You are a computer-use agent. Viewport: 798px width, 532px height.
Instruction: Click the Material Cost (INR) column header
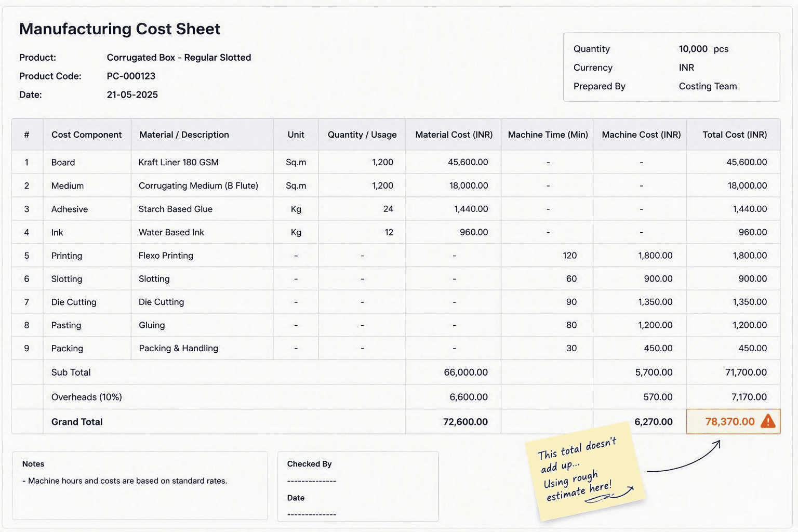point(454,135)
